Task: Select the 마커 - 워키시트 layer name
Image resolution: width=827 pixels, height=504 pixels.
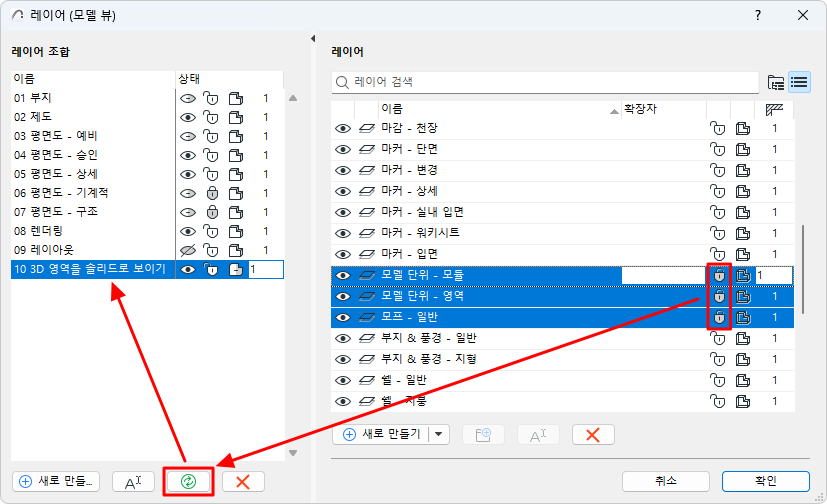Action: [420, 233]
